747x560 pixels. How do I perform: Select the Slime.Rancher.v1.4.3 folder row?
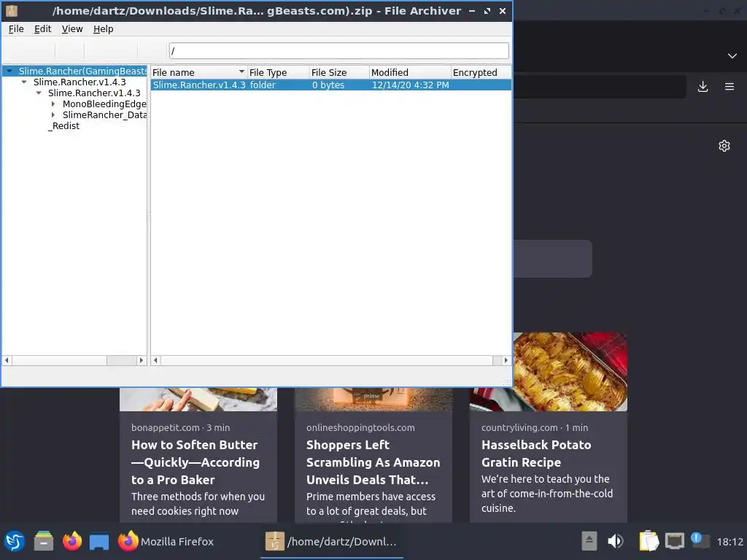tap(331, 85)
